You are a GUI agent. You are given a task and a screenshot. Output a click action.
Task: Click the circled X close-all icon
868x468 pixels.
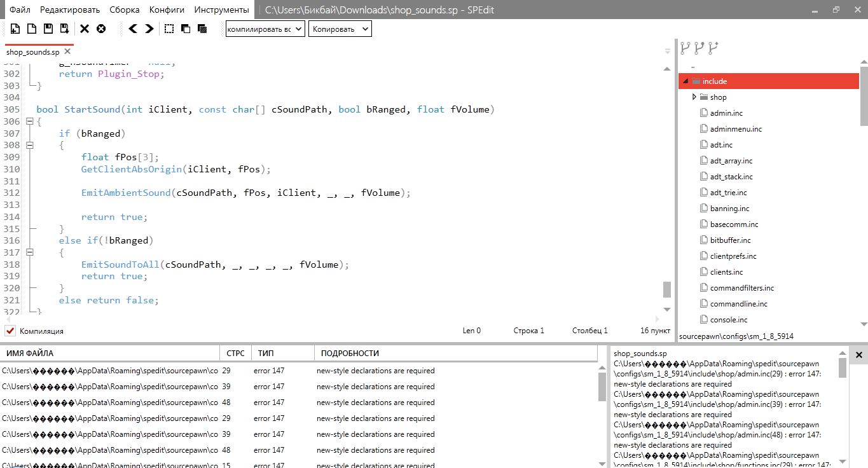point(101,29)
